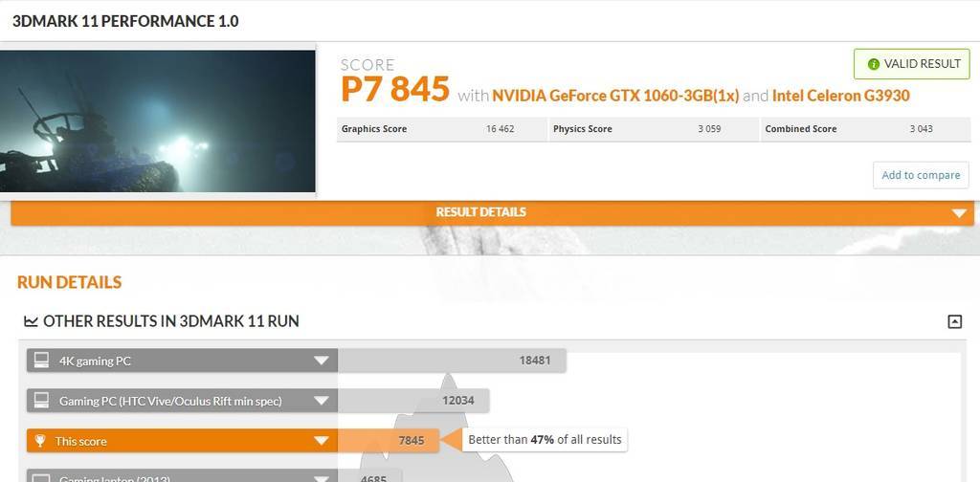Open the NVIDIA GeForce GTX 1060-3GB link
This screenshot has width=980, height=482.
click(x=615, y=96)
